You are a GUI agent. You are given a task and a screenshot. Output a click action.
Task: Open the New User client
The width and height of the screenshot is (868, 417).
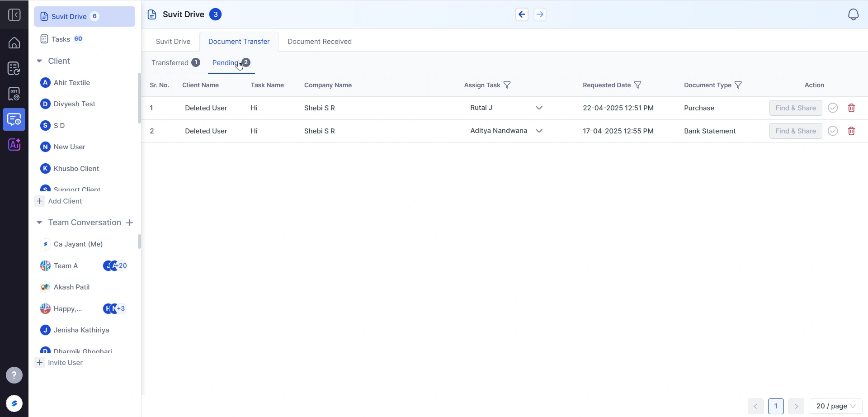70,147
